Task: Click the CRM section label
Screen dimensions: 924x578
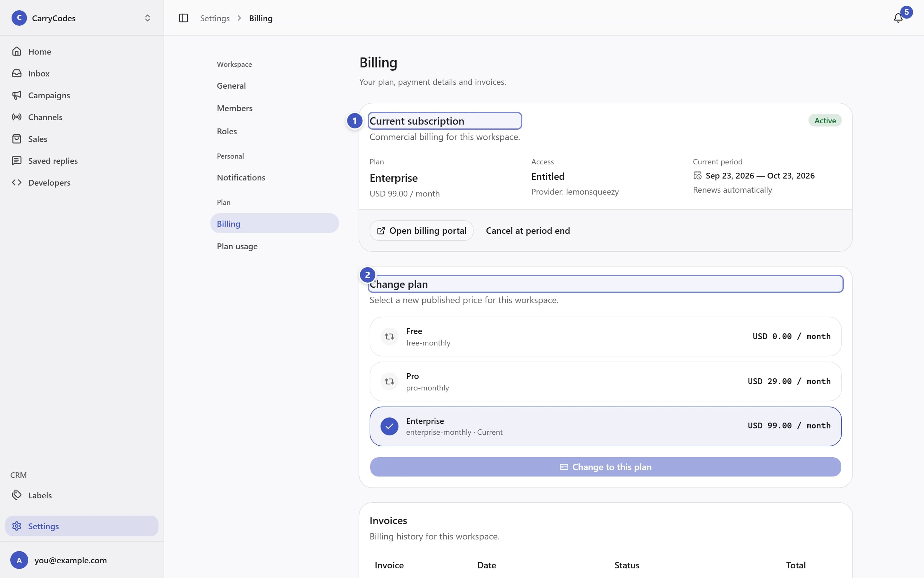Action: [18, 475]
